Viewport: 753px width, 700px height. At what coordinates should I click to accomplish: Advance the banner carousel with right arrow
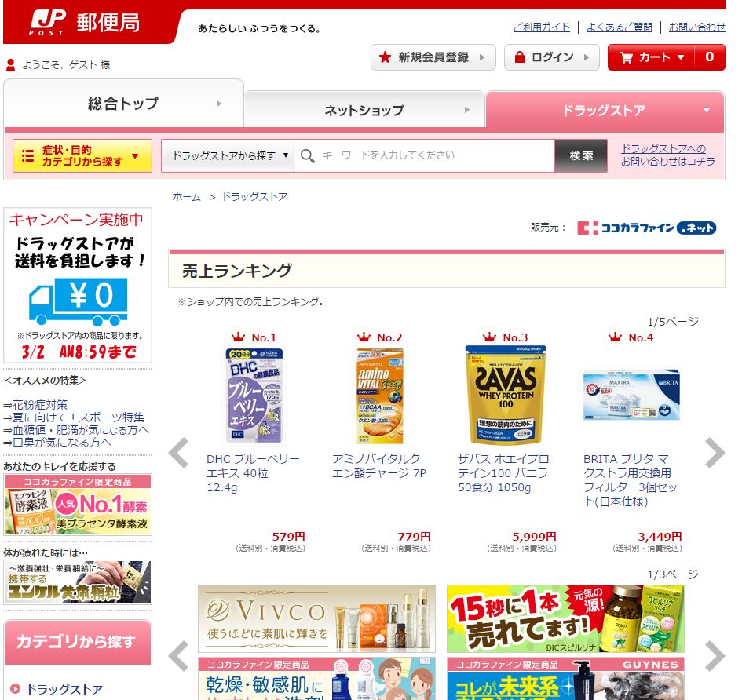(x=715, y=656)
